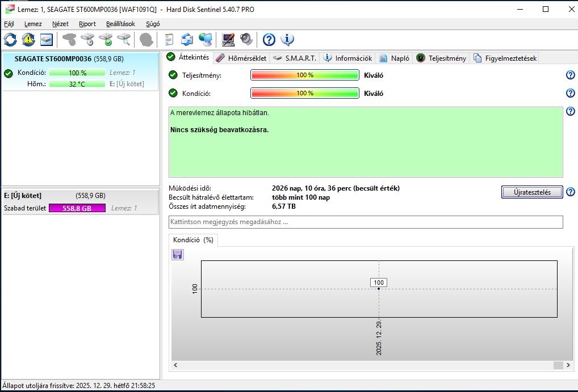578x392 pixels.
Task: Click the refresh disk status toolbar icon
Action: coord(10,39)
